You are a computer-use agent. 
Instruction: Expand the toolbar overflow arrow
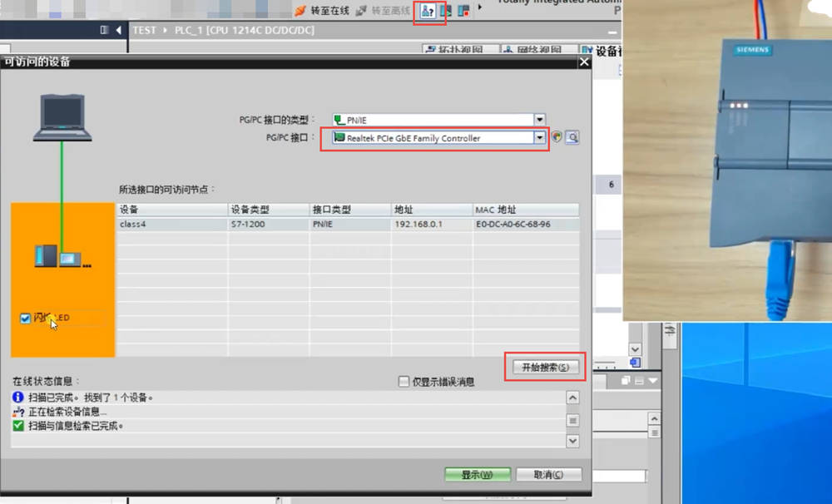point(479,8)
